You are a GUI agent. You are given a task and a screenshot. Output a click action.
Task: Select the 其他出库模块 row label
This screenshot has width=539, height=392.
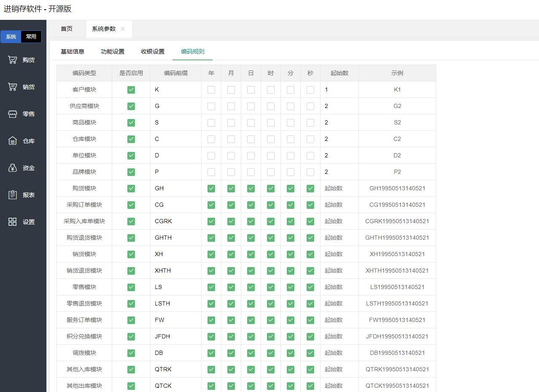point(84,386)
